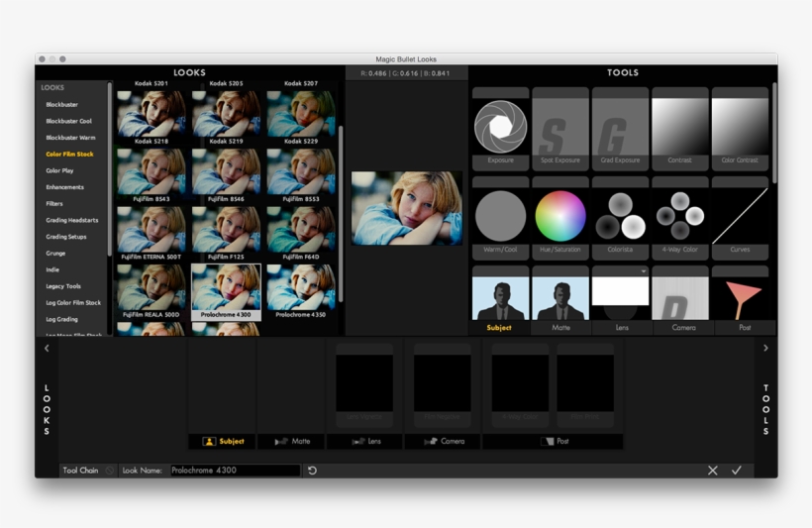
Task: Select the Prolochrome 4300 look thumbnail
Action: coord(226,292)
